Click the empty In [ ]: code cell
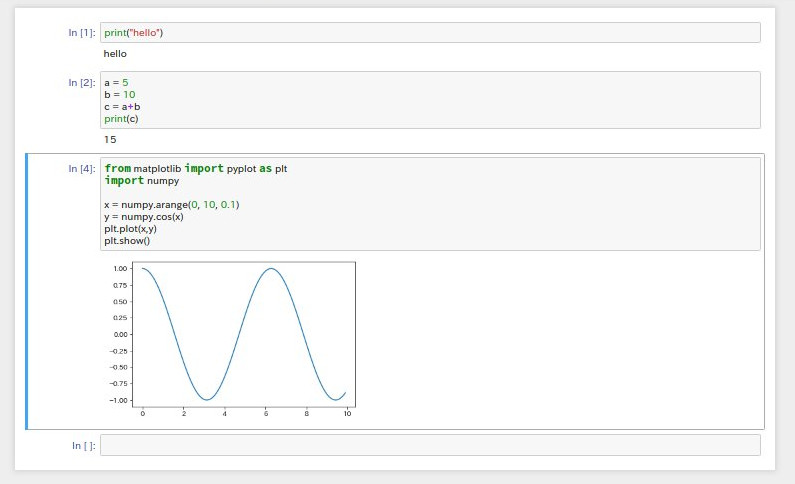The image size is (795, 484). [430, 445]
